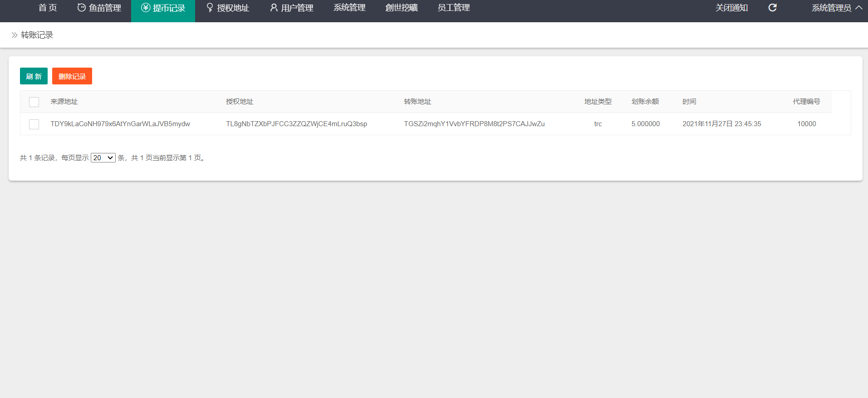The width and height of the screenshot is (868, 398).
Task: Select the 转账地址 cell starting with TGSZi2mqh
Action: 474,124
